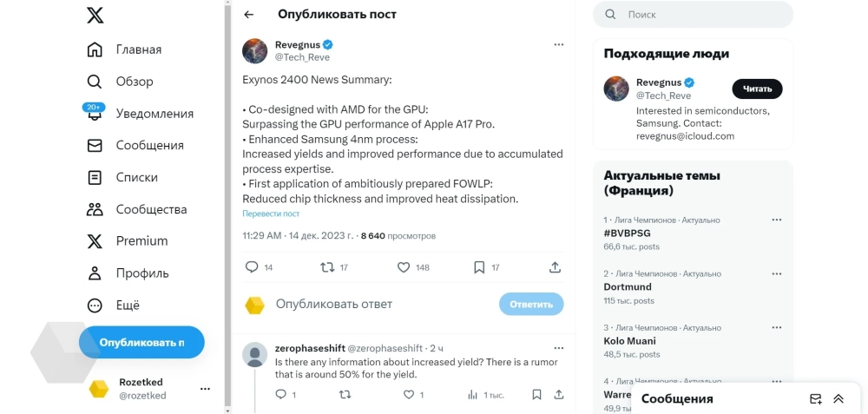Reply to the Exynos 2400 post
This screenshot has width=868, height=414.
[252, 267]
